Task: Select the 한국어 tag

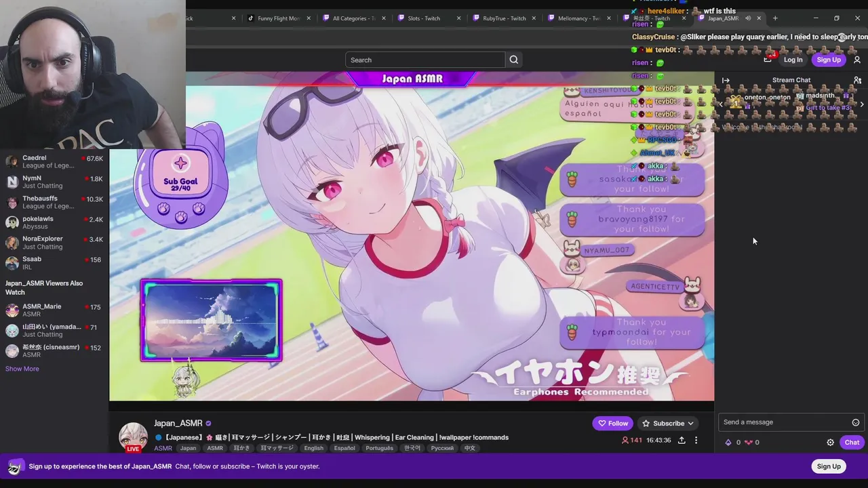Action: pos(412,448)
